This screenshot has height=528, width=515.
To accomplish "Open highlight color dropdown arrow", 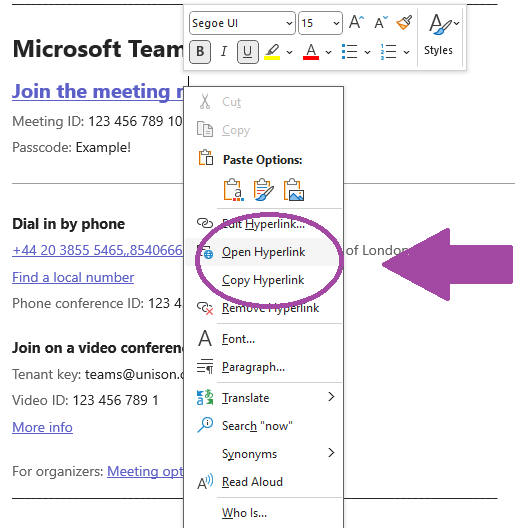I will (289, 52).
